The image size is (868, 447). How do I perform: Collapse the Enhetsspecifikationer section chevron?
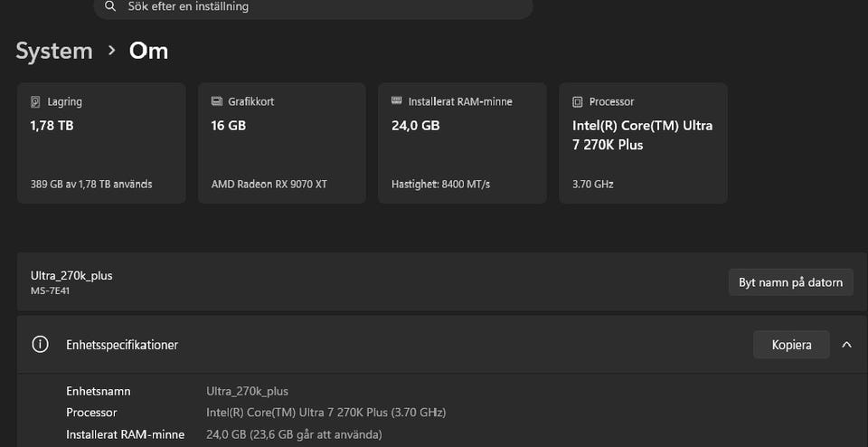pyautogui.click(x=846, y=345)
